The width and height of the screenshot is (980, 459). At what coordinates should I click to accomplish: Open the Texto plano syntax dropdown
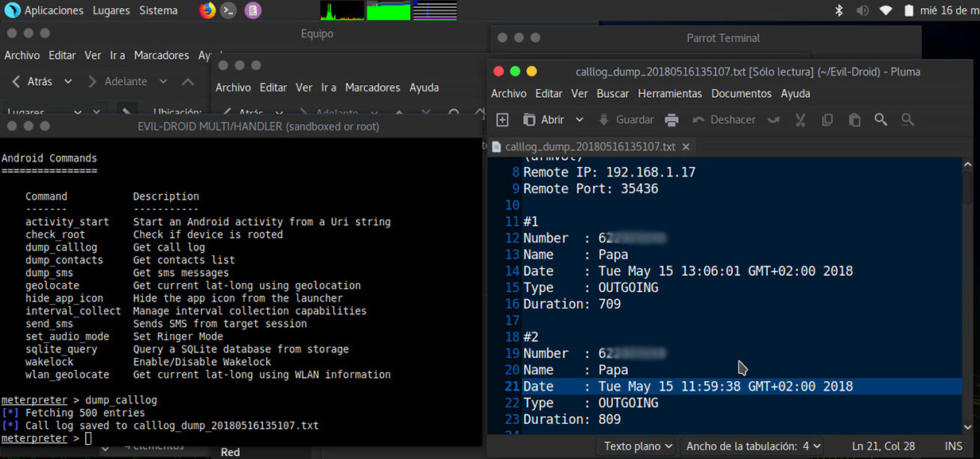click(638, 446)
